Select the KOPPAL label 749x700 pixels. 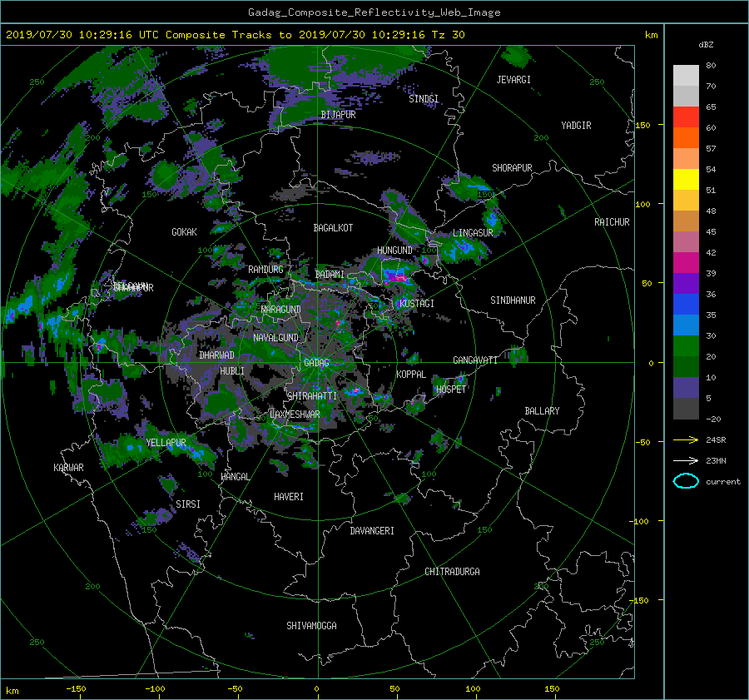[411, 374]
